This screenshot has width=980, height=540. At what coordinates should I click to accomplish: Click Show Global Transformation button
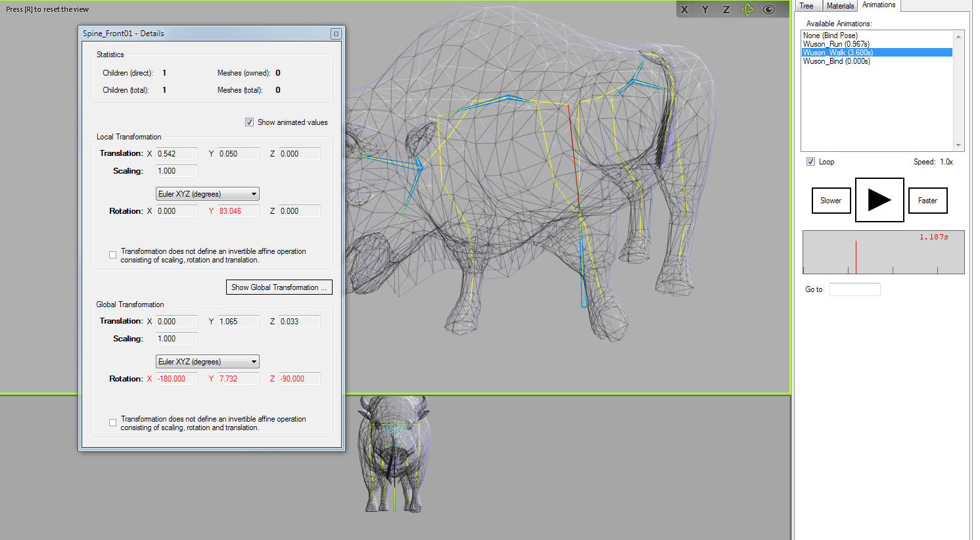[279, 287]
